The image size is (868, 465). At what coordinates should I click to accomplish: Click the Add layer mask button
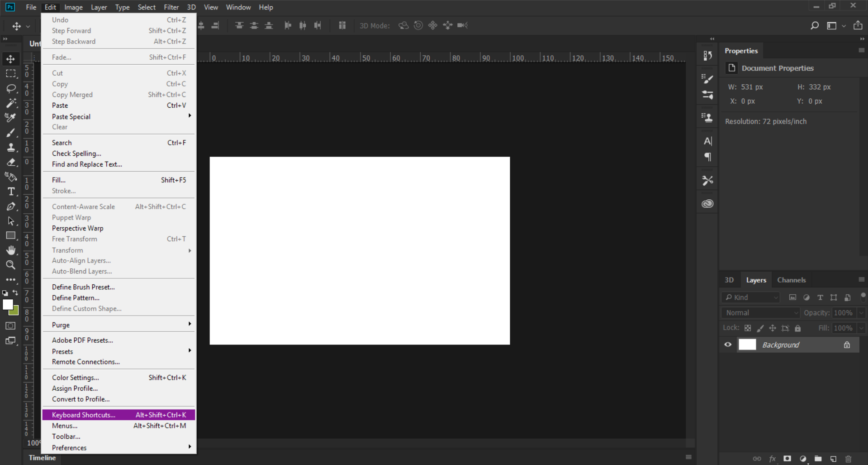pos(787,459)
